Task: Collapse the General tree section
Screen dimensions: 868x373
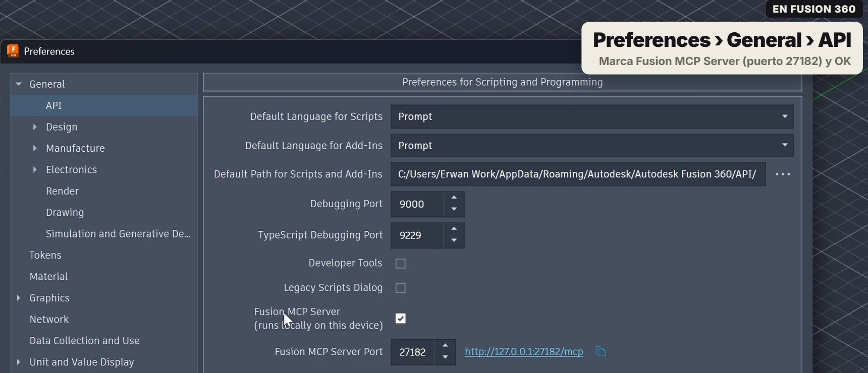Action: [19, 84]
